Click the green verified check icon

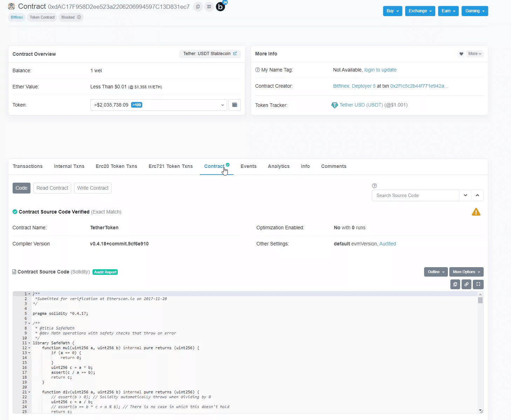15,212
